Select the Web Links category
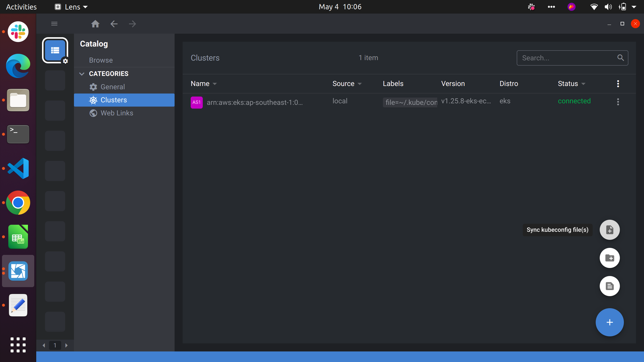 [x=117, y=113]
